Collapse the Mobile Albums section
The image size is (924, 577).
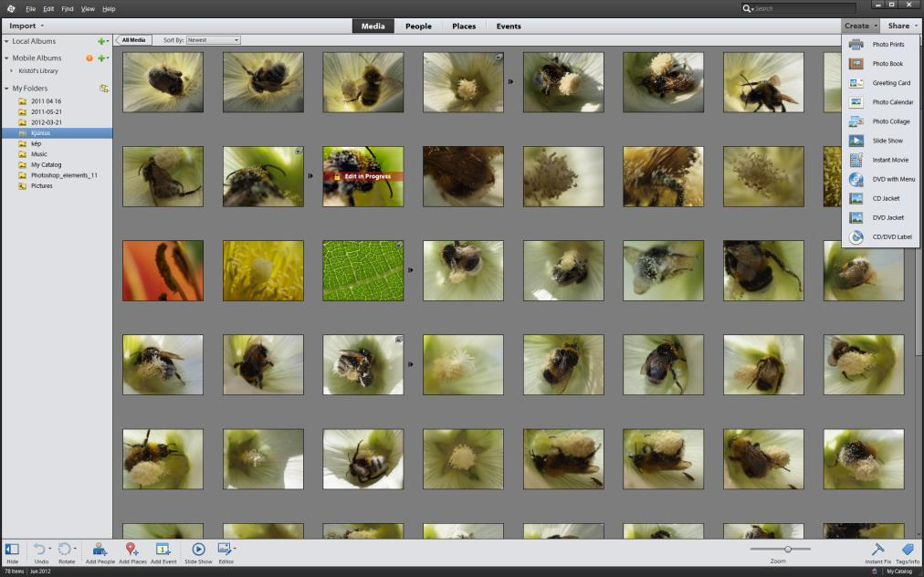pyautogui.click(x=6, y=58)
